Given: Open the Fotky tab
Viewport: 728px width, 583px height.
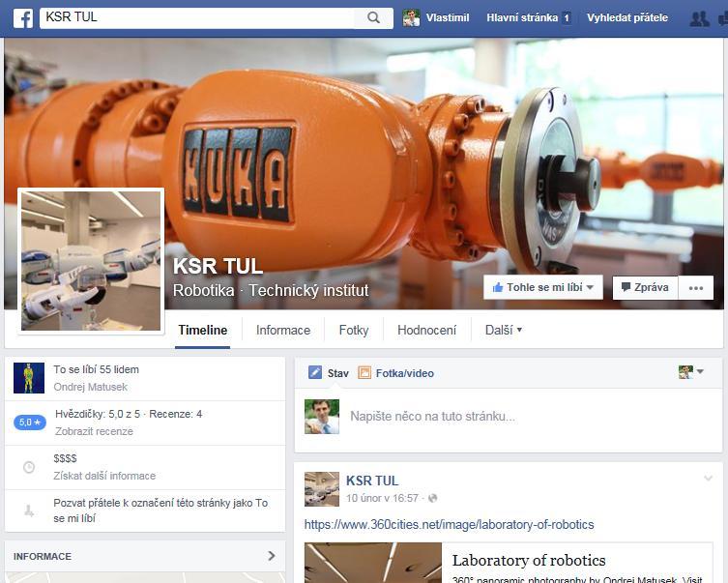Looking at the screenshot, I should 354,330.
